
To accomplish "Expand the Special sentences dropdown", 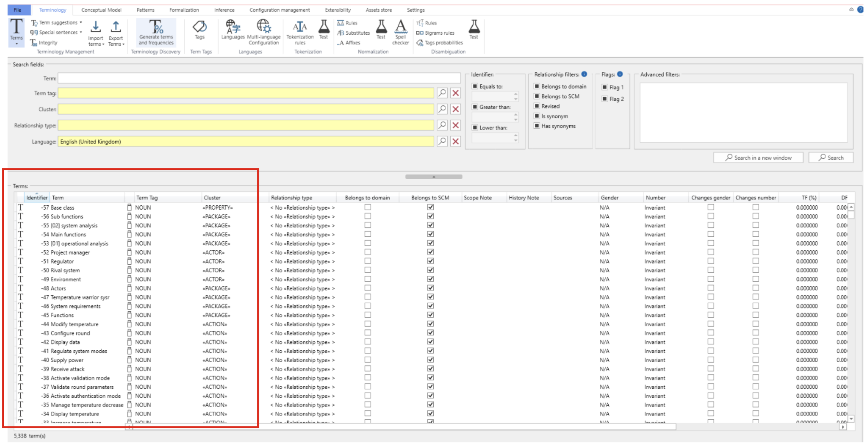I will (x=81, y=33).
